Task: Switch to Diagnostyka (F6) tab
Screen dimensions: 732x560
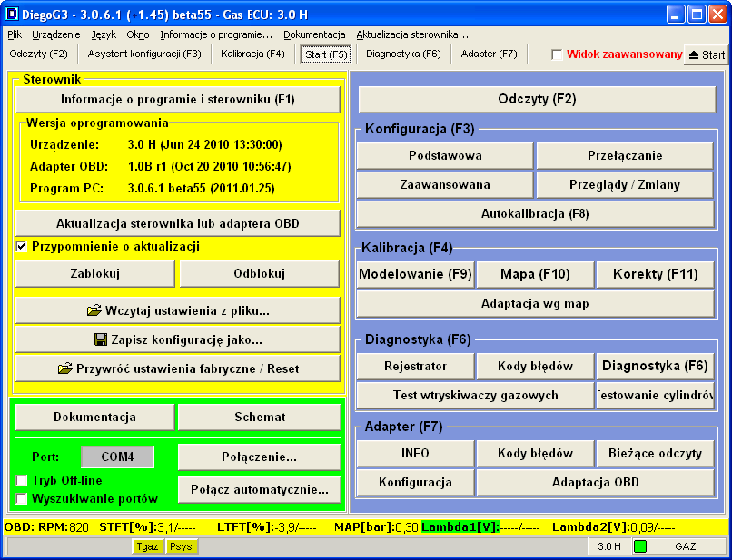Action: (403, 54)
